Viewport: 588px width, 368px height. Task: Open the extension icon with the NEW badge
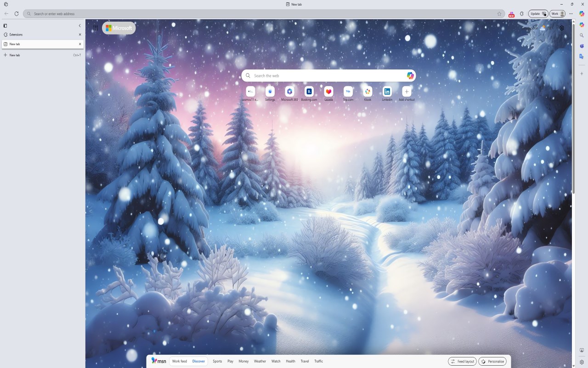pos(511,14)
